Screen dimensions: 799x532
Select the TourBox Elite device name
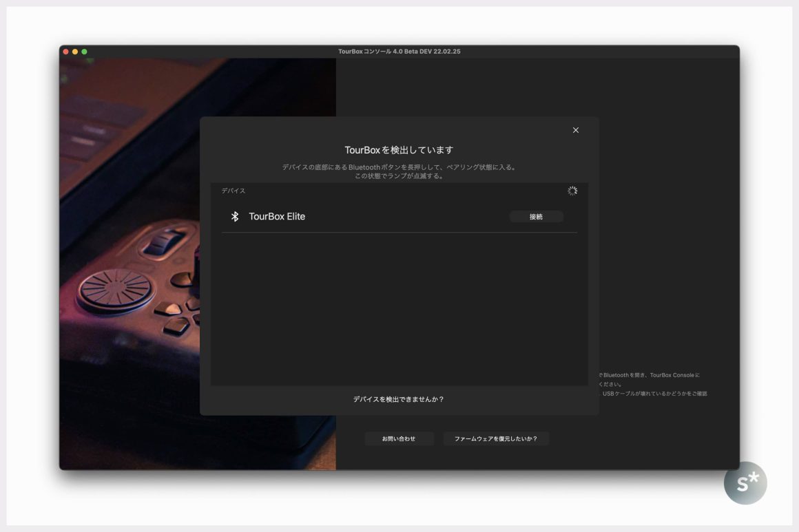tap(277, 216)
